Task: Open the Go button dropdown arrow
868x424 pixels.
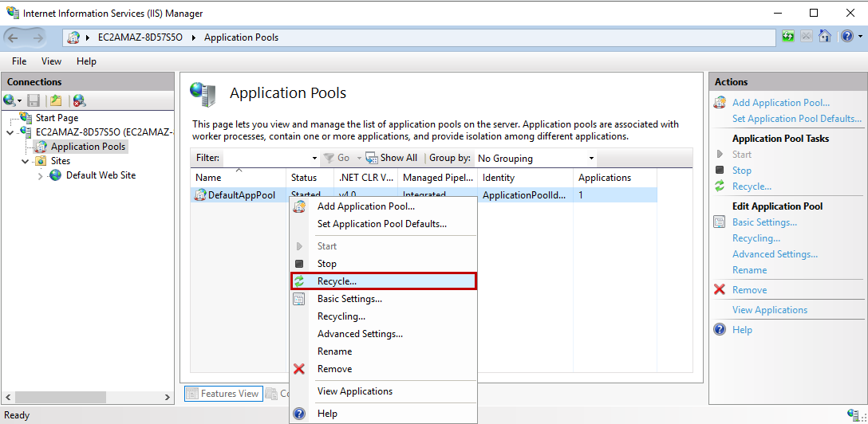Action: pos(359,158)
